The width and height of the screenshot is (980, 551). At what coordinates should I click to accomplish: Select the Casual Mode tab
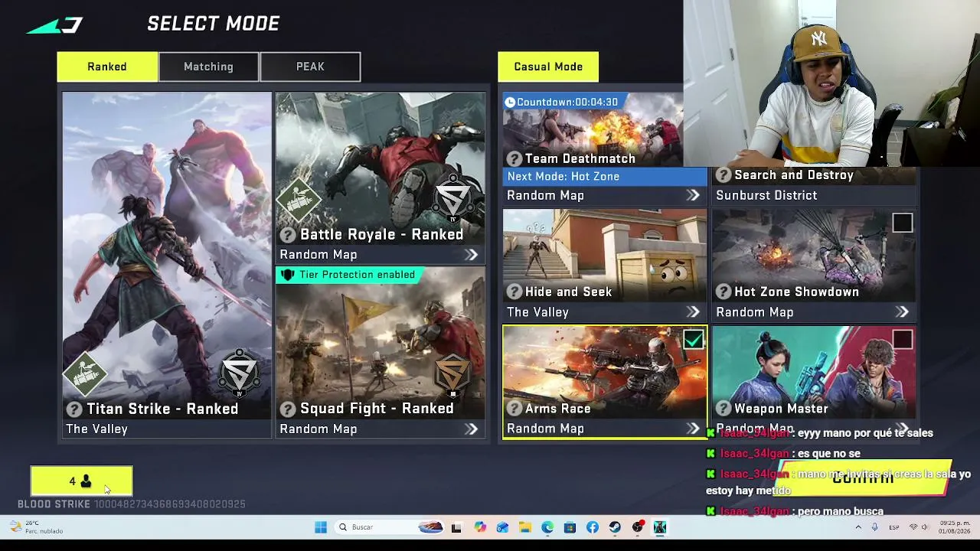(548, 67)
